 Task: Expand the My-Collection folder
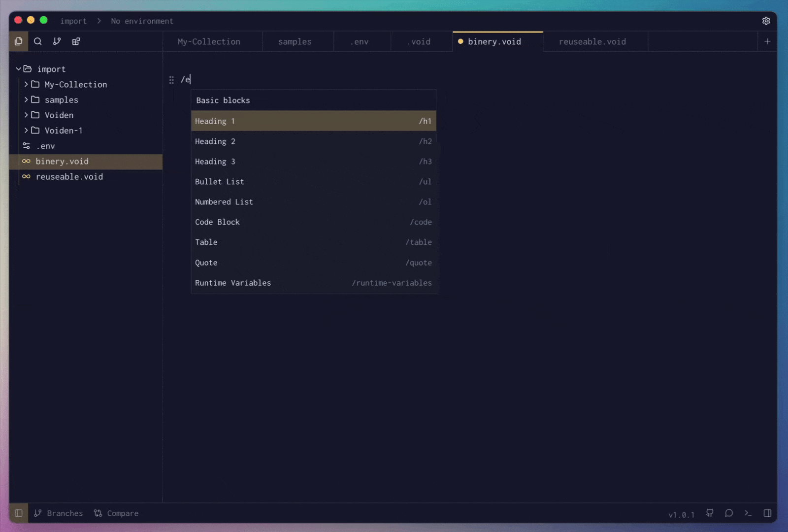tap(26, 84)
